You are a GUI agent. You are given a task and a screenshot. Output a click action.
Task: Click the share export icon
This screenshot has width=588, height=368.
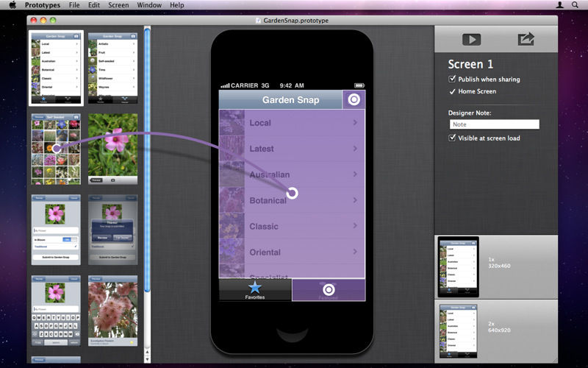tap(526, 39)
